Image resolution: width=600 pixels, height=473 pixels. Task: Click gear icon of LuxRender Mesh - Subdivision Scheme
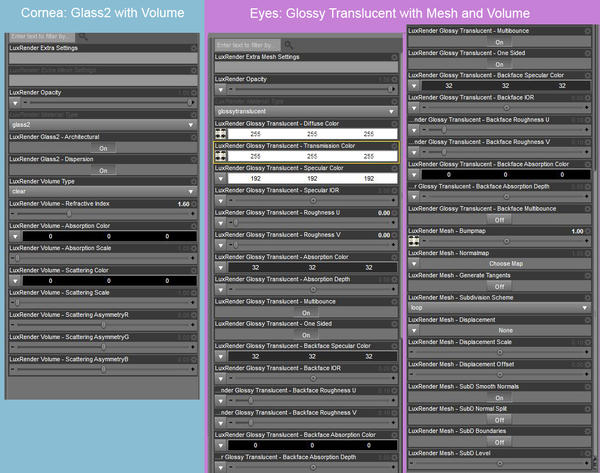pyautogui.click(x=587, y=298)
